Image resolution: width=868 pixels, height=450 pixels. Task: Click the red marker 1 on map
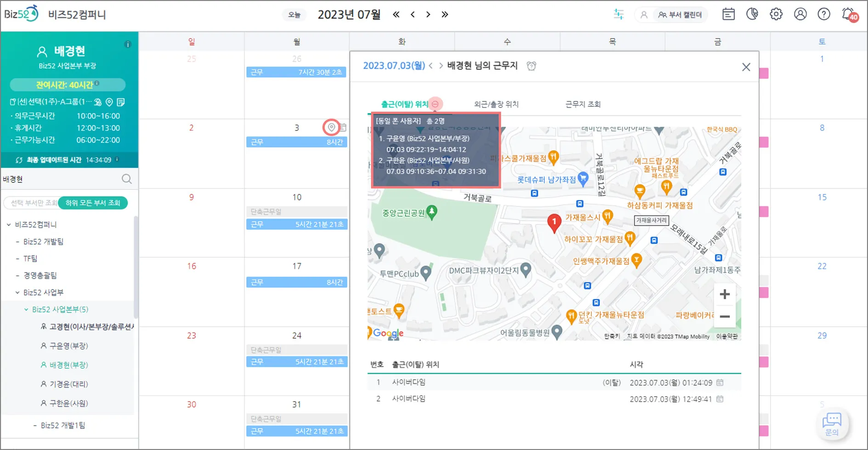(x=554, y=223)
